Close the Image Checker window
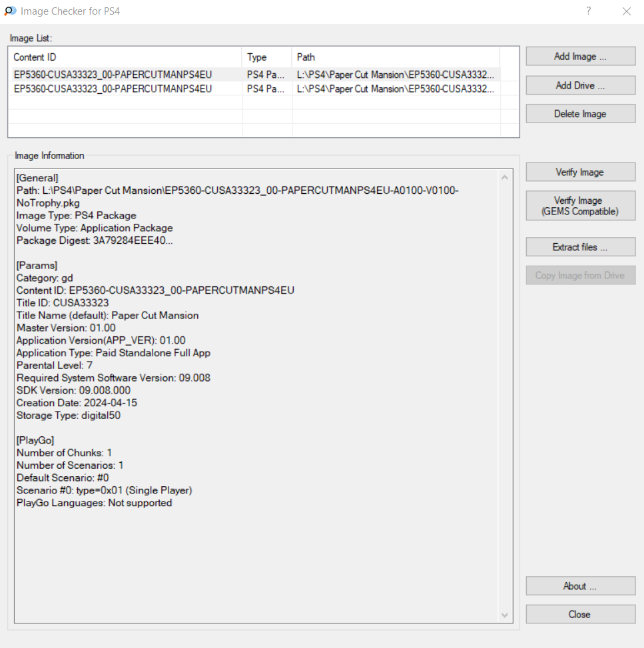The width and height of the screenshot is (644, 648). (x=627, y=11)
